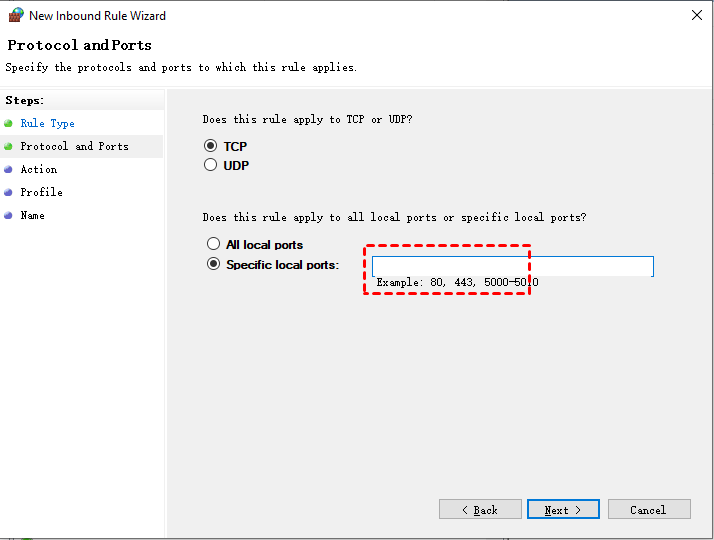Click the green bullet beside Protocol and Ports step

tap(8, 147)
